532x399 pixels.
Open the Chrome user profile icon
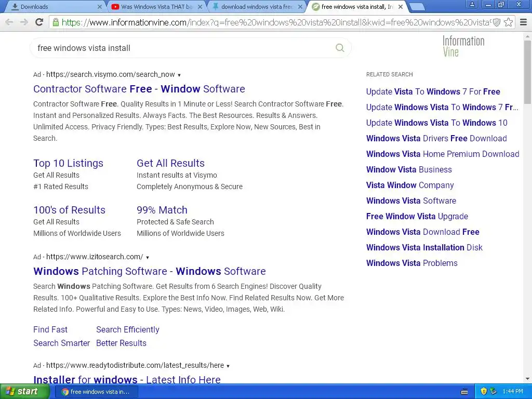click(x=472, y=4)
